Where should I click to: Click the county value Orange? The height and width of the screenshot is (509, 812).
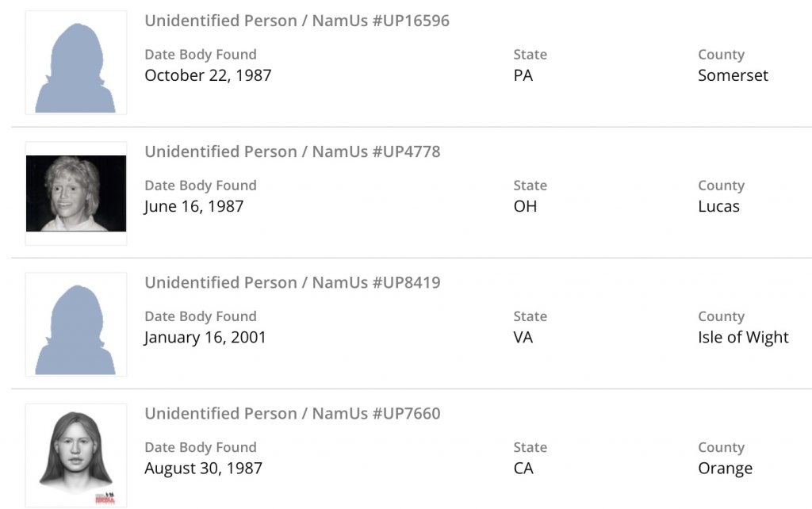coord(725,468)
